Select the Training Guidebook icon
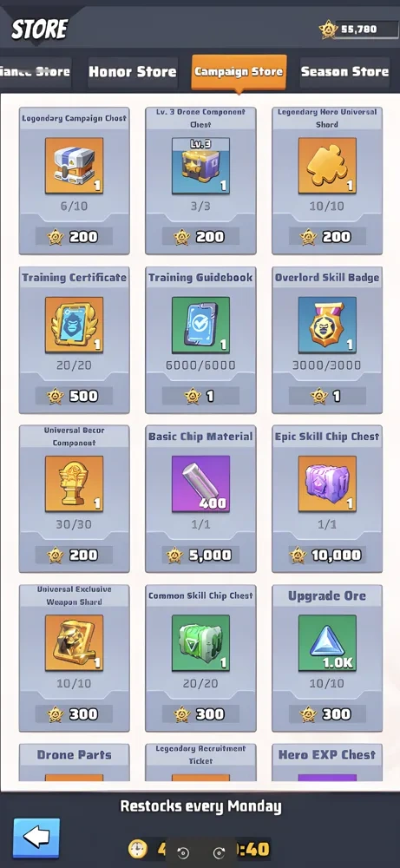The width and height of the screenshot is (400, 868). point(200,325)
